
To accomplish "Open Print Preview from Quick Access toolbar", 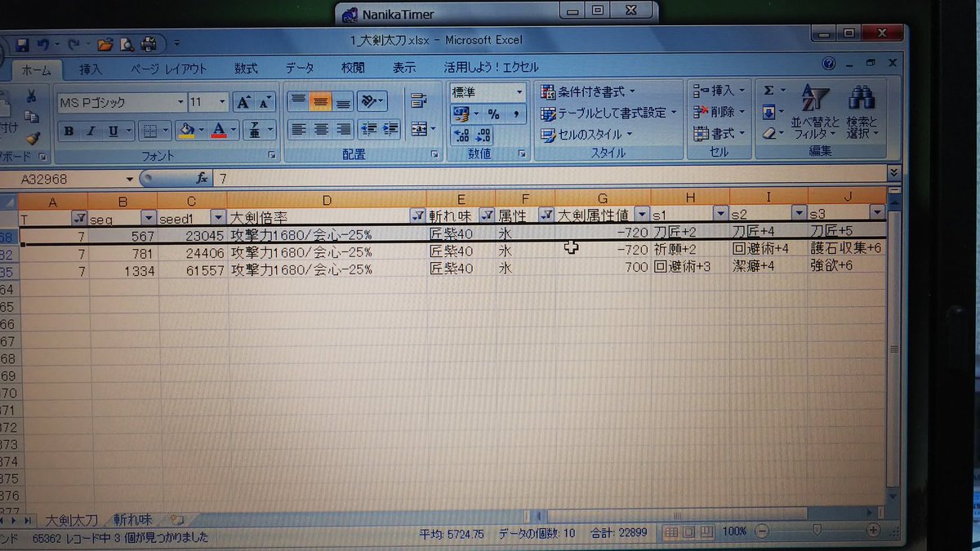I will point(127,43).
